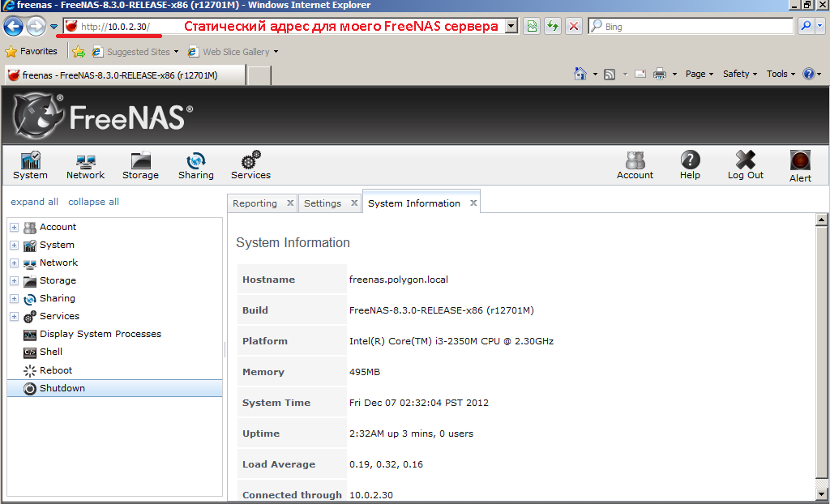Screen dimensions: 830x504
Task: Click the browser Home icon
Action: click(x=580, y=74)
